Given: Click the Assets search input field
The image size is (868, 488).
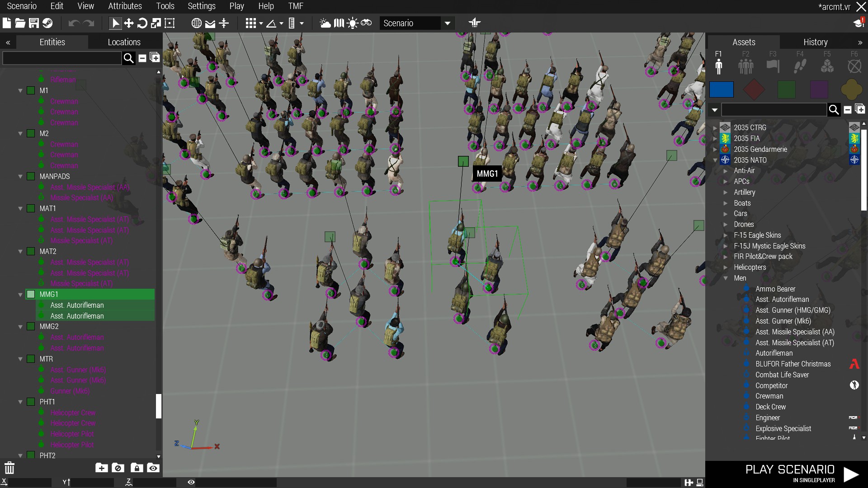Looking at the screenshot, I should pos(774,110).
